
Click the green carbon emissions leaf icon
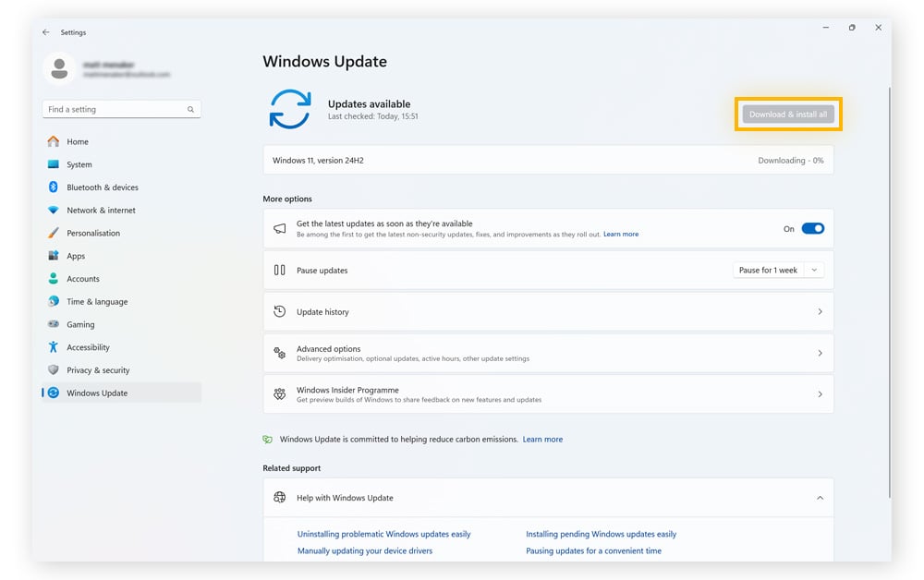[268, 439]
